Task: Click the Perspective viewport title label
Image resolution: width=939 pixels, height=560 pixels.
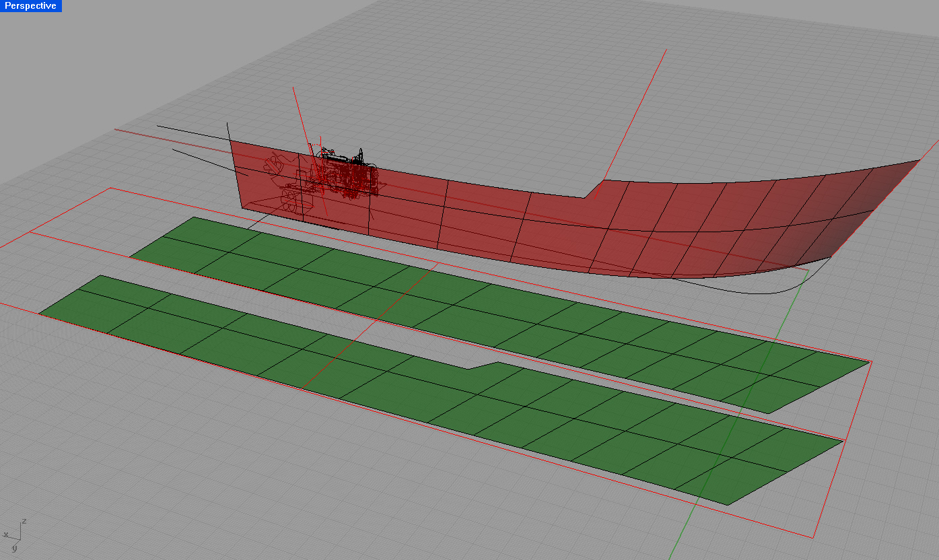Action: click(x=30, y=6)
